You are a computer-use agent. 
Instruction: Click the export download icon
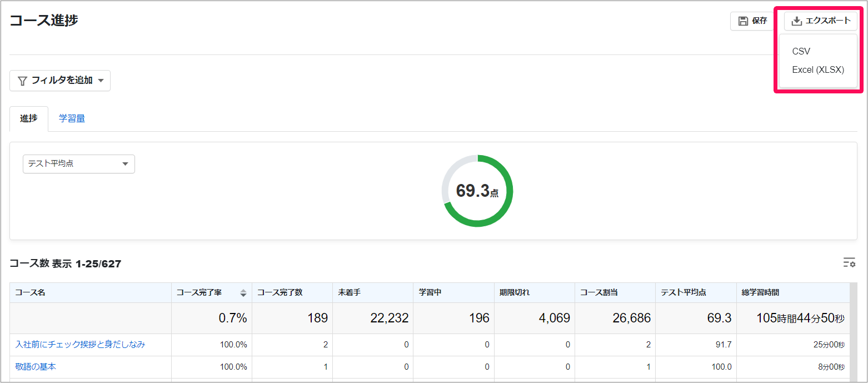797,21
